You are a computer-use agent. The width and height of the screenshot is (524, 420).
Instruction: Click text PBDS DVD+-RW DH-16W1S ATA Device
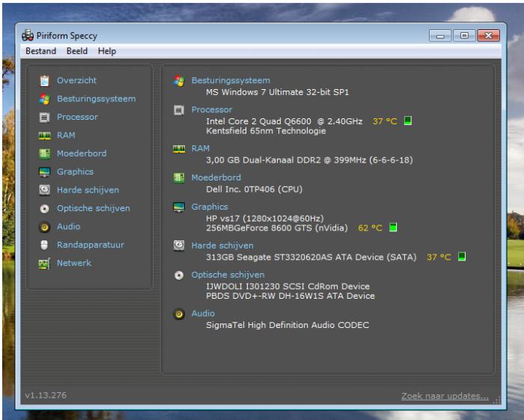coord(290,296)
